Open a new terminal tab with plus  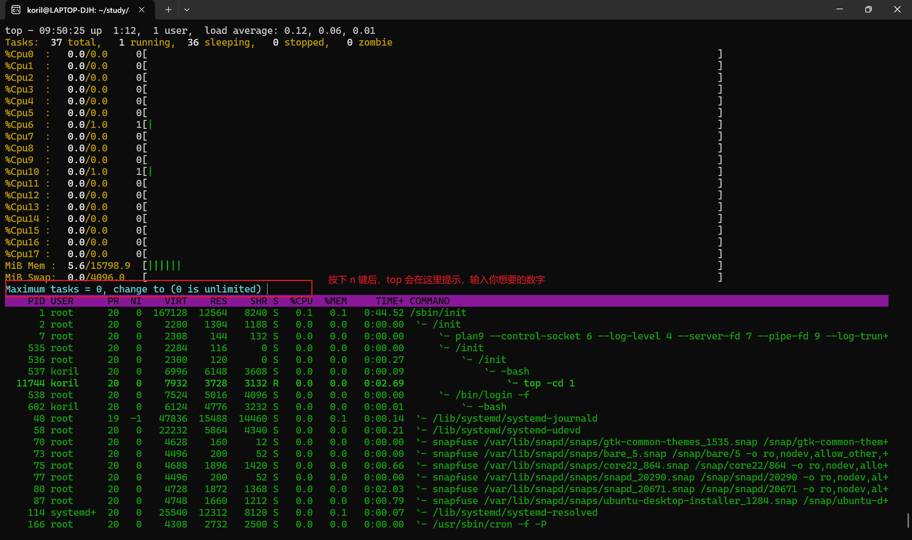click(x=168, y=10)
